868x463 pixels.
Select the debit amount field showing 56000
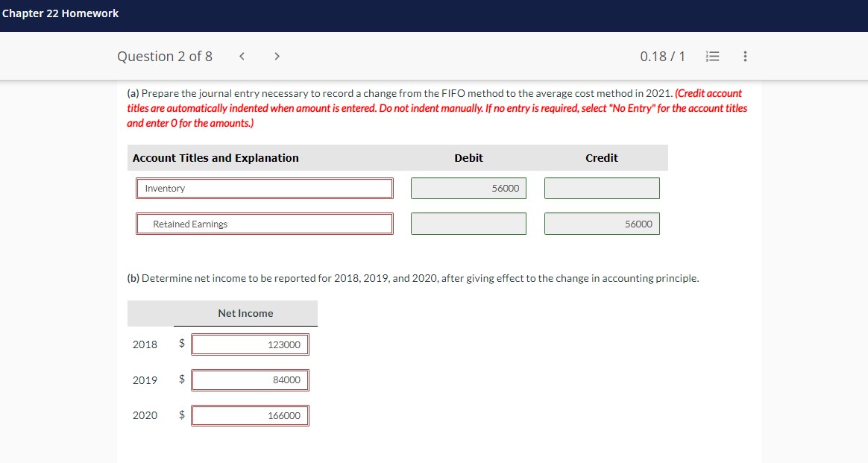468,188
